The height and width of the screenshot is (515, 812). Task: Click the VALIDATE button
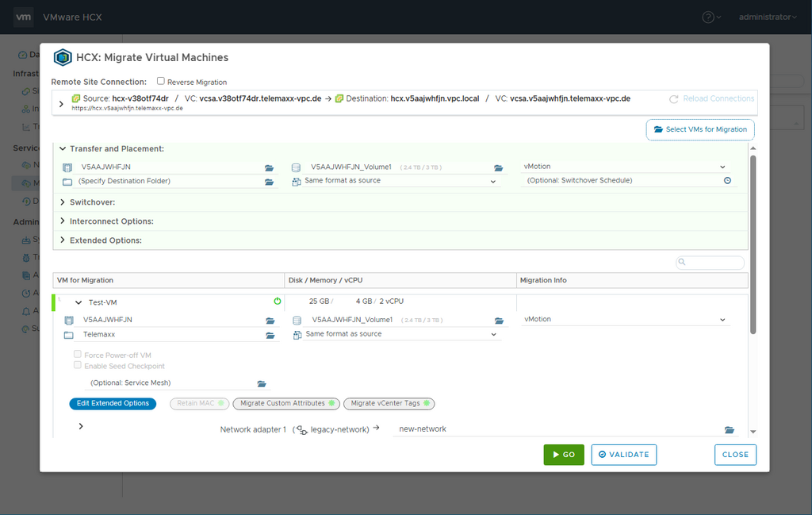(x=623, y=455)
